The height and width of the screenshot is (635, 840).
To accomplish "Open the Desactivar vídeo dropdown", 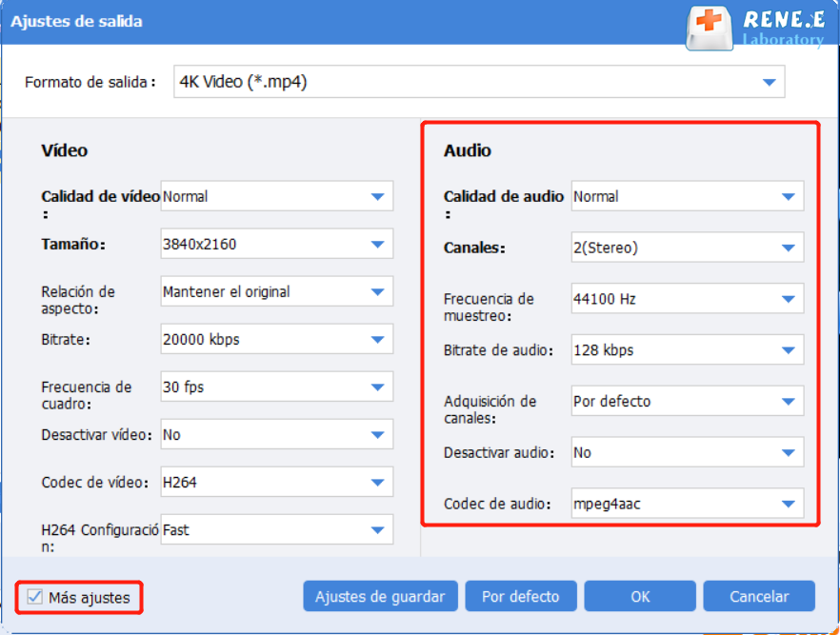I will [x=276, y=435].
